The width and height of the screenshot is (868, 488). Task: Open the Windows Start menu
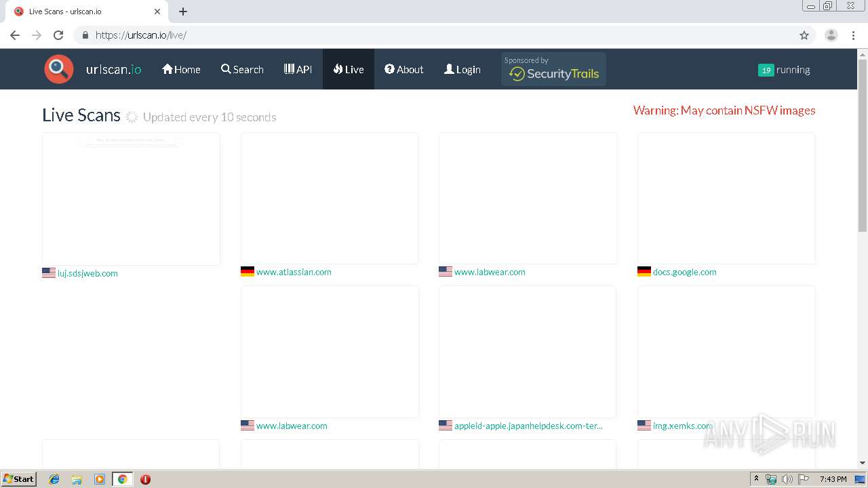click(19, 479)
